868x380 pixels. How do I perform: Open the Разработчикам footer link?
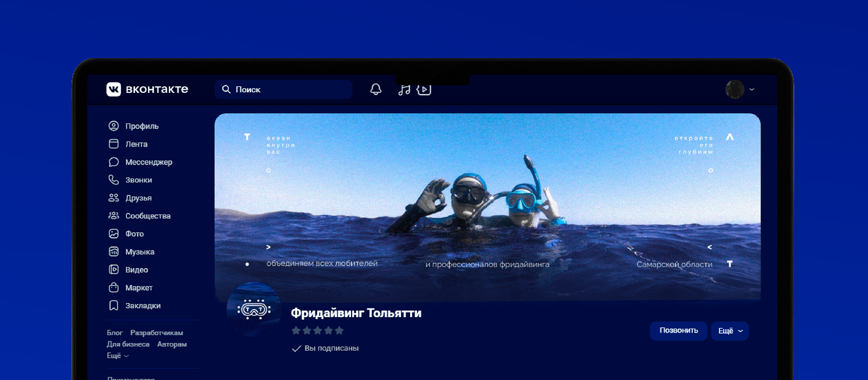coord(156,333)
